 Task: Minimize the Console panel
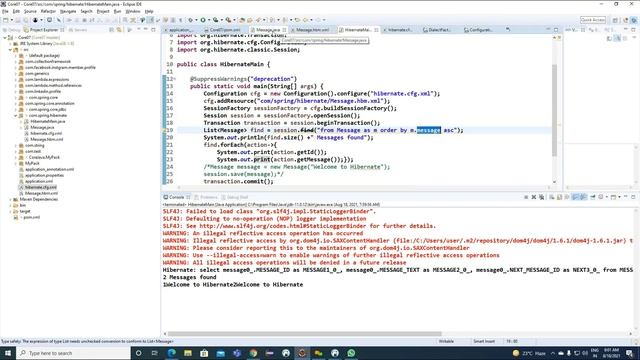(x=626, y=197)
